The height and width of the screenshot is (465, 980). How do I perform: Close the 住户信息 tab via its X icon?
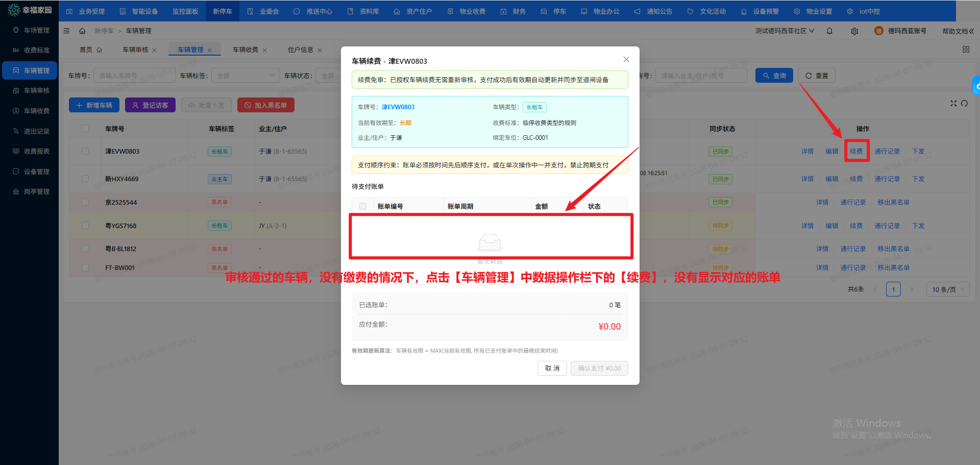point(320,50)
